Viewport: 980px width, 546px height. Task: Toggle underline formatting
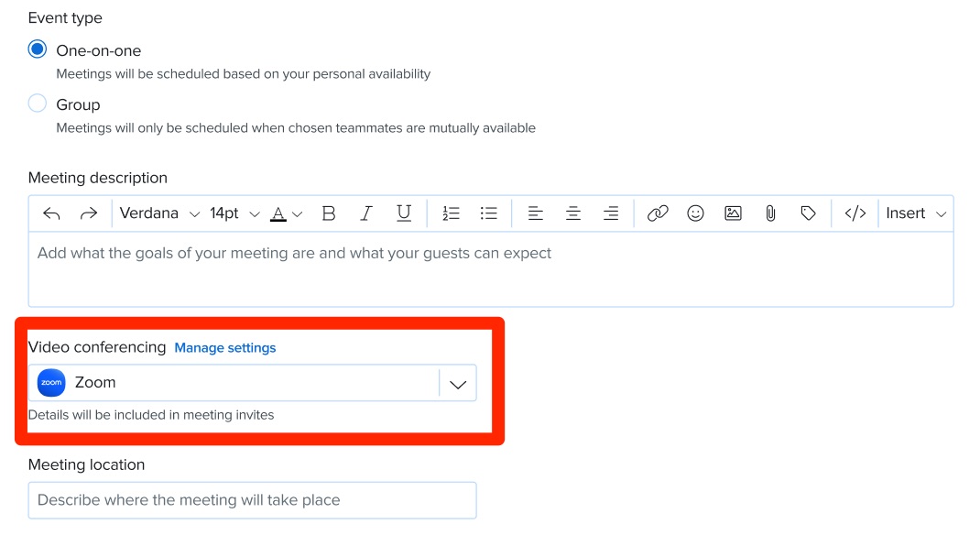point(404,213)
